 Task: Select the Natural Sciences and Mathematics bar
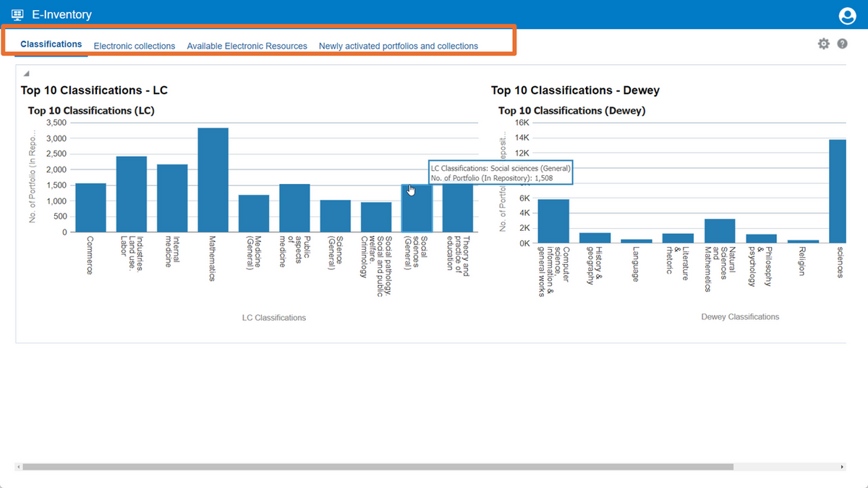click(x=720, y=231)
